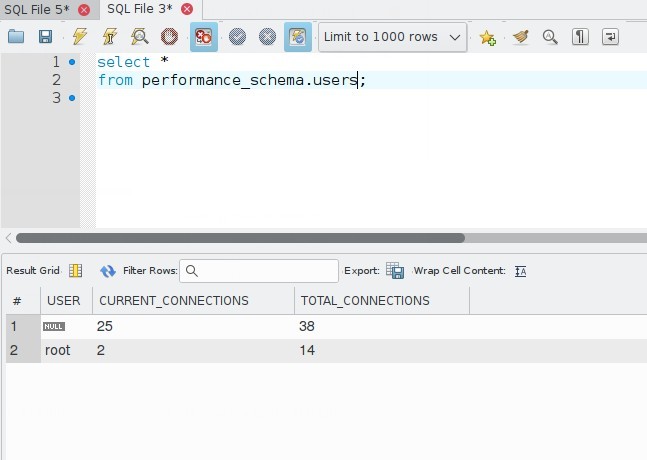This screenshot has height=460, width=647.
Task: Select cell with value 25
Action: 193,326
